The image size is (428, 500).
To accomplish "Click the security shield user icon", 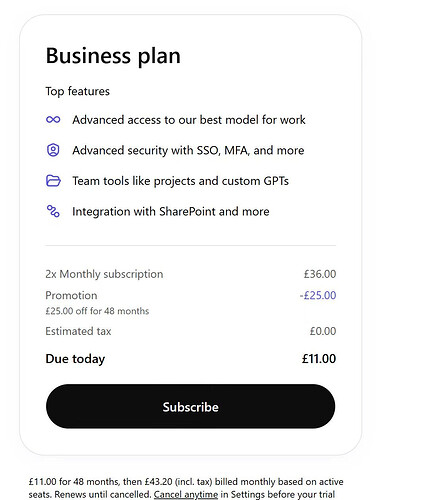I will coord(53,150).
